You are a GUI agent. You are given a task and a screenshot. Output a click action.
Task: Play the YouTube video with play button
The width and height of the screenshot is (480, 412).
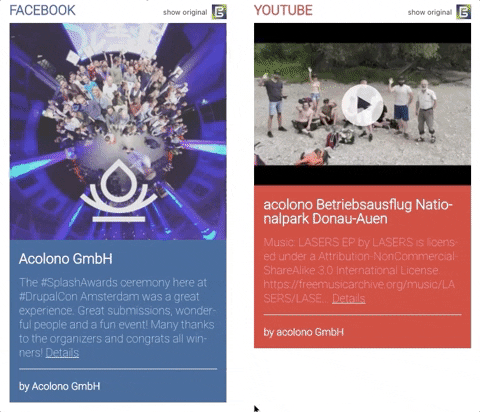click(362, 105)
